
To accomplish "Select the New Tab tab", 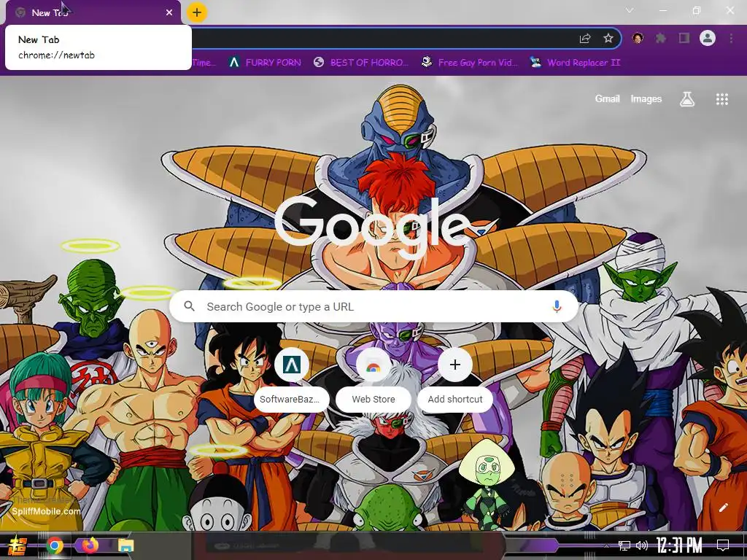I will tap(93, 12).
